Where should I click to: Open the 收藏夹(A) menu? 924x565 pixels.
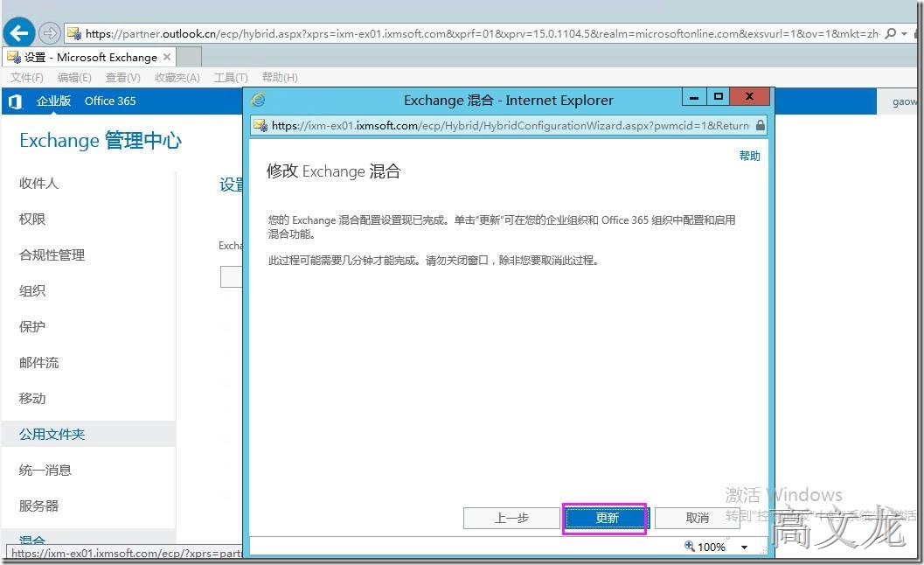[177, 77]
